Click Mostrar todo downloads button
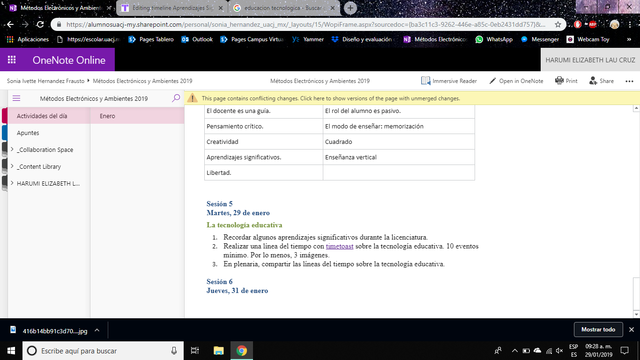This screenshot has width=640, height=360. (598, 329)
